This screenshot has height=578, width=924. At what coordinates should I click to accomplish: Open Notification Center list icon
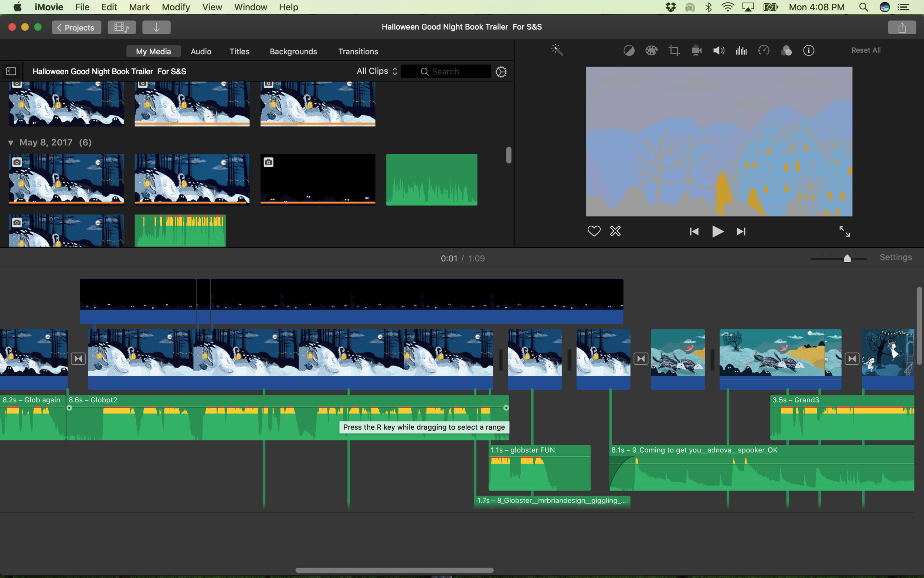click(903, 7)
